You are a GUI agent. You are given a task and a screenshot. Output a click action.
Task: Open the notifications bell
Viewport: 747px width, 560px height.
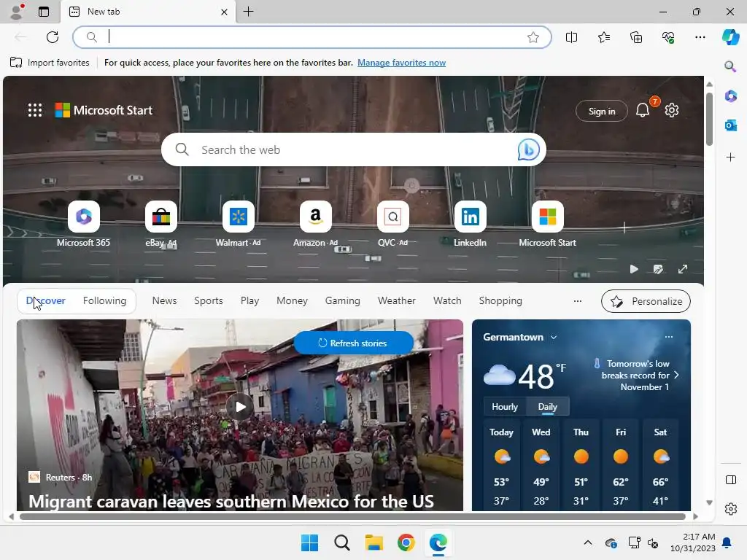(x=643, y=111)
